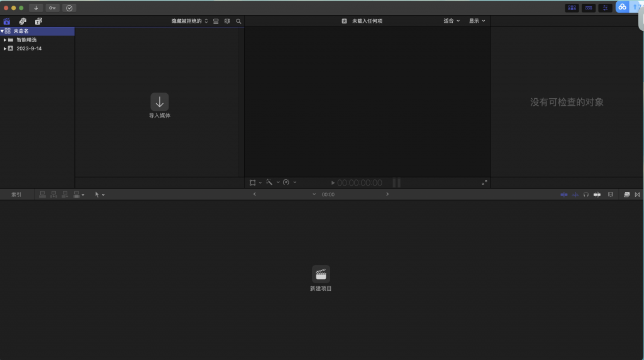Expand the 2023-9-14 event
Viewport: 644px width, 360px height.
click(5, 48)
